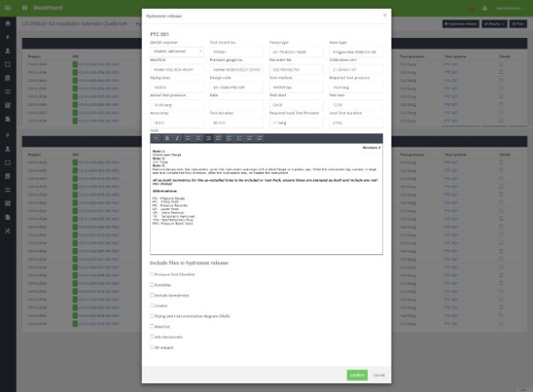
Task: Click Hydrotest release button on background page
Action: 461,24
